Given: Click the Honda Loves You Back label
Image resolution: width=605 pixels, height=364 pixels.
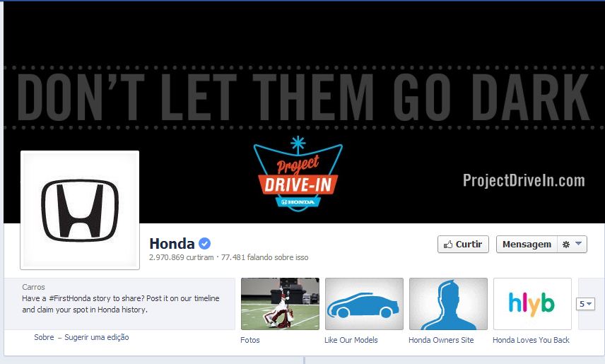Looking at the screenshot, I should [531, 340].
